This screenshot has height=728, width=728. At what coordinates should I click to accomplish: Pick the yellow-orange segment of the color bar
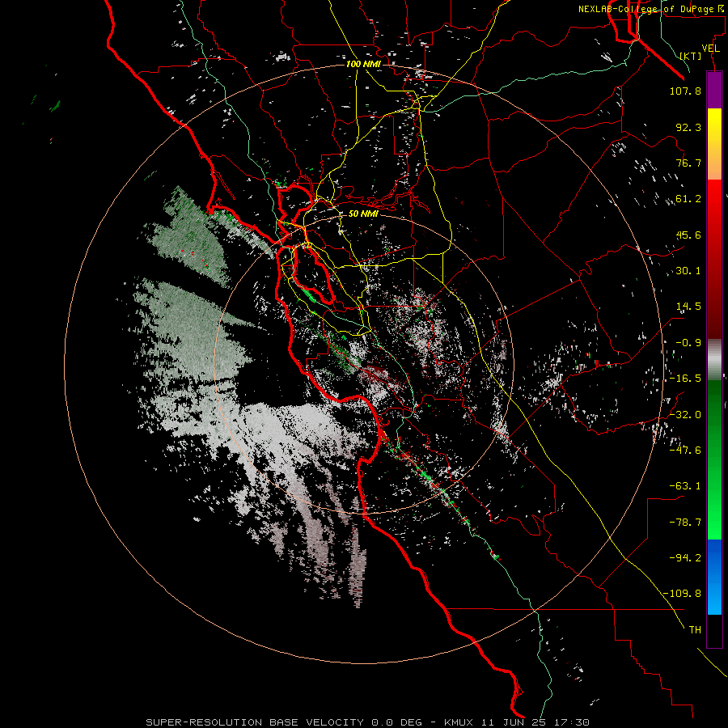pos(714,144)
